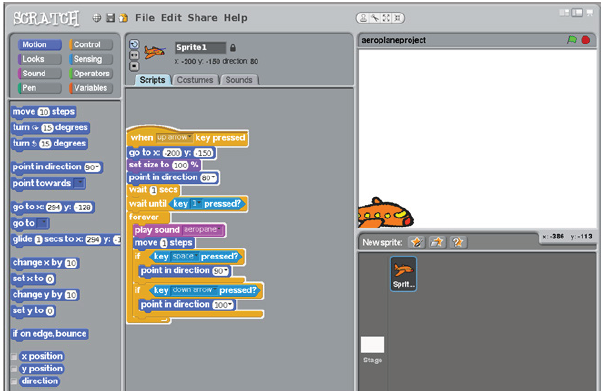Image resolution: width=601 pixels, height=391 pixels.
Task: Click the change x by 10 block
Action: 45,263
